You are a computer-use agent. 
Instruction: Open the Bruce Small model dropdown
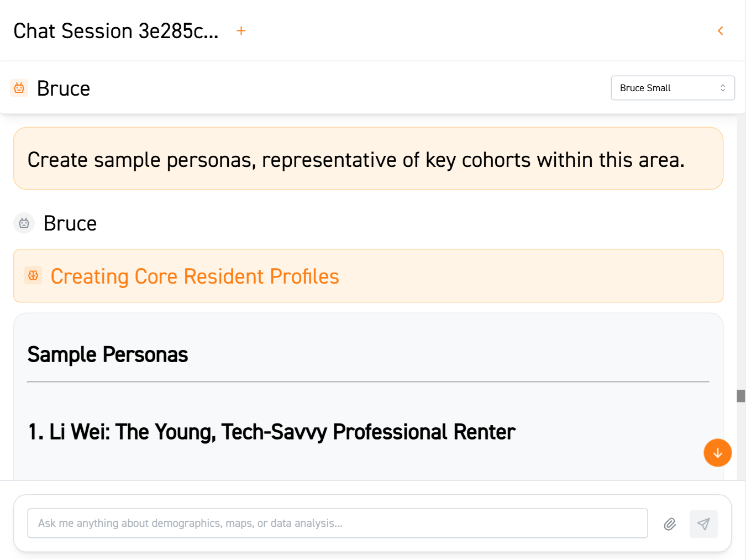pos(673,88)
